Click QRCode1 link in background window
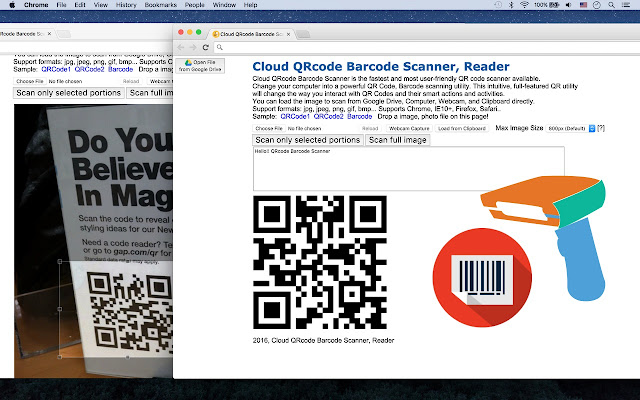 (x=56, y=69)
